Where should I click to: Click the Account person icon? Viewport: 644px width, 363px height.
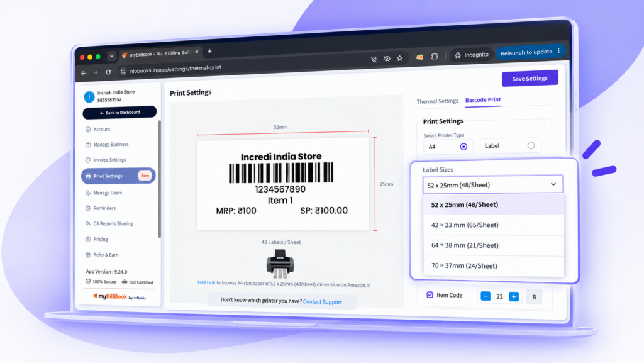coord(88,130)
